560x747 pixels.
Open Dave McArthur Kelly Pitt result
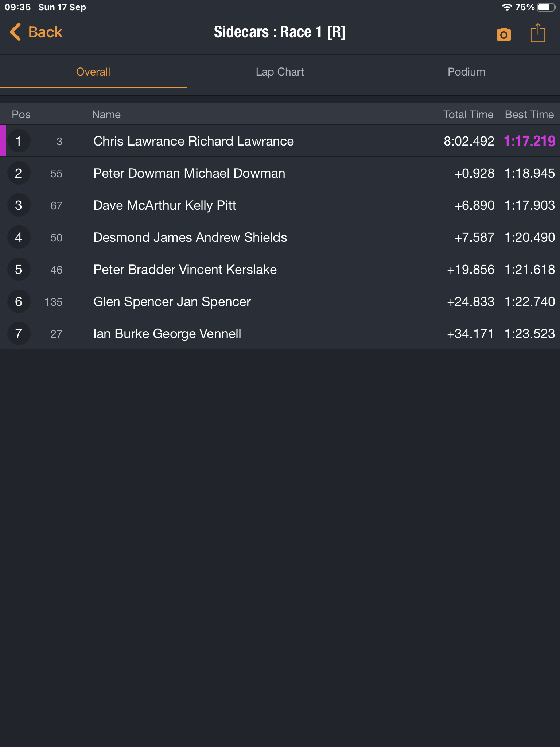click(x=280, y=205)
